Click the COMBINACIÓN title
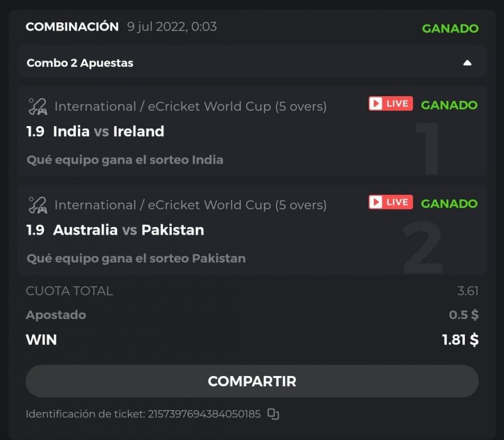Image resolution: width=504 pixels, height=440 pixels. point(72,26)
